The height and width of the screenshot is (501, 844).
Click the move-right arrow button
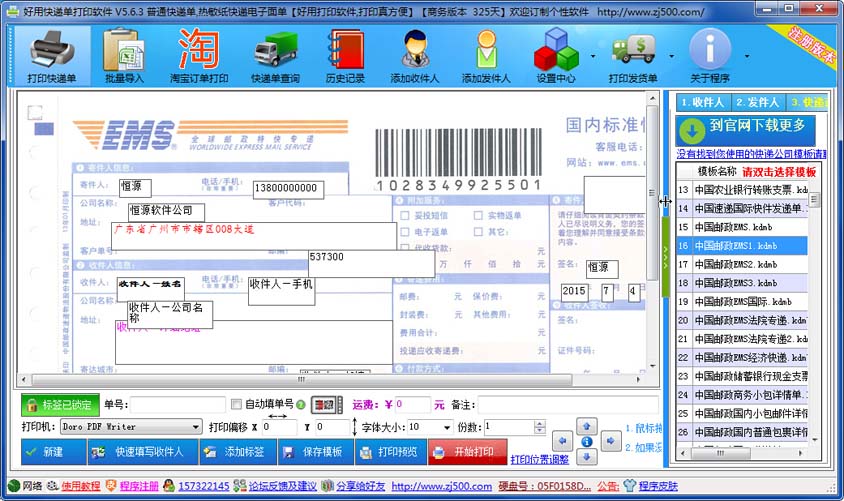(611, 441)
